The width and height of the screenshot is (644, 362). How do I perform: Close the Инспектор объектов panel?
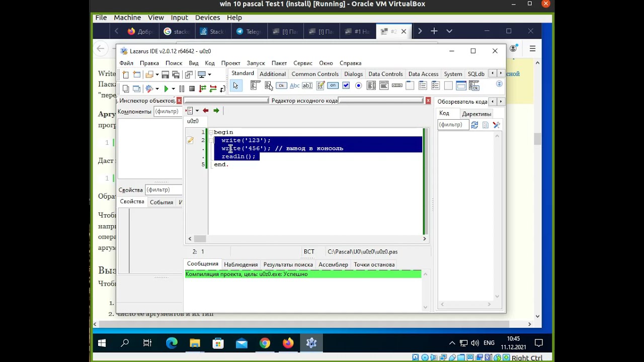[x=179, y=101]
